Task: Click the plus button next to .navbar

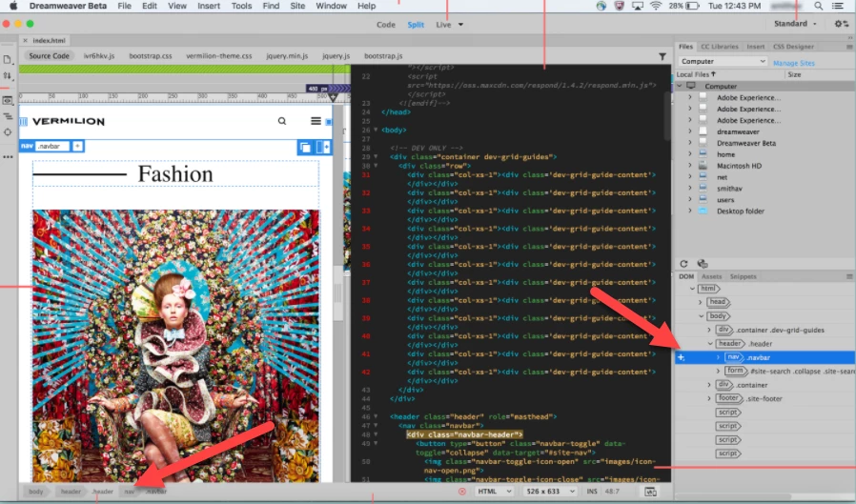Action: (x=77, y=146)
